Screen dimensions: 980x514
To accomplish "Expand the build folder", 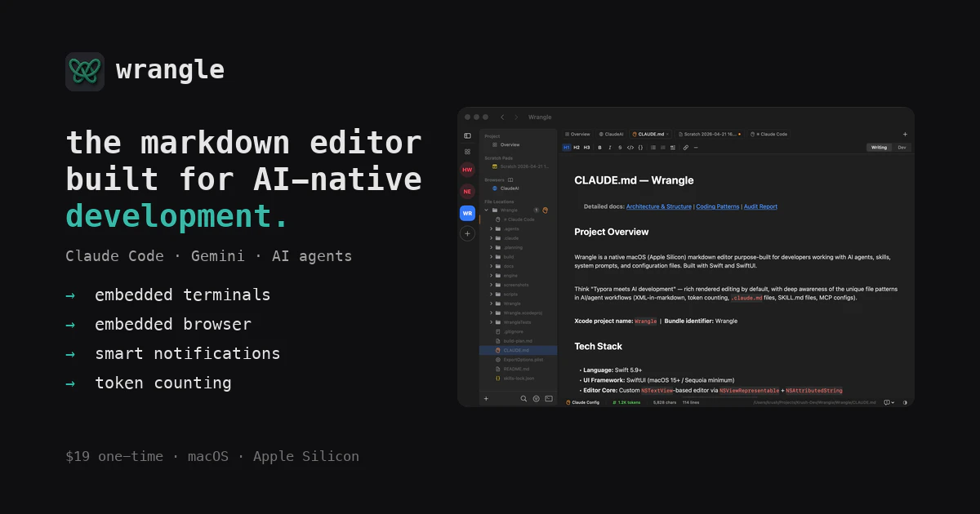I will click(x=491, y=257).
